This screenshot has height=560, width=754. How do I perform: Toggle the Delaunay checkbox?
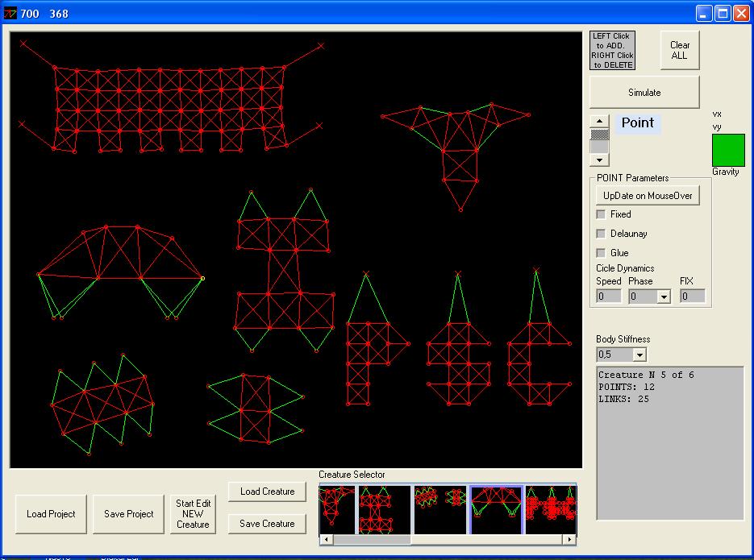click(601, 234)
